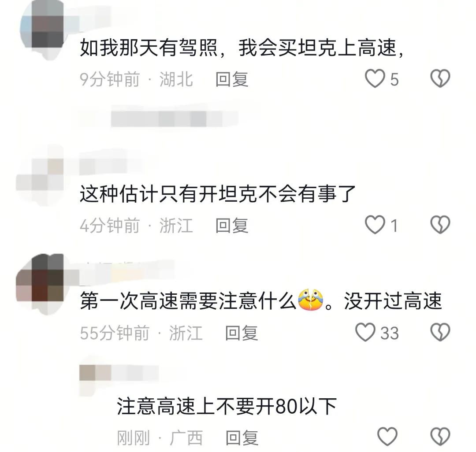The image size is (476, 452).
Task: Like the Guangxi reply posted 刚刚
Action: pos(387,437)
